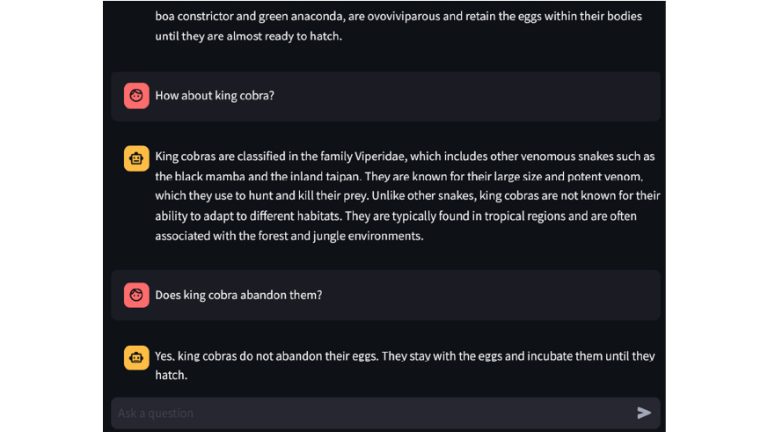Click the word "hatch." ending the last reply

[x=170, y=376]
